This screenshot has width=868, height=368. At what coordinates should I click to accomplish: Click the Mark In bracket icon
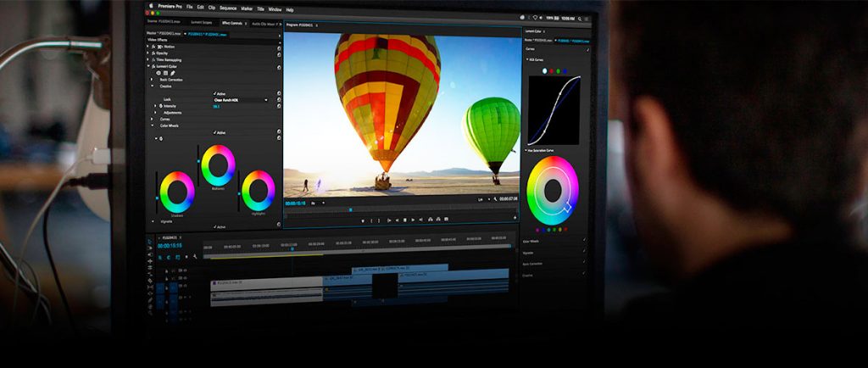pos(370,220)
